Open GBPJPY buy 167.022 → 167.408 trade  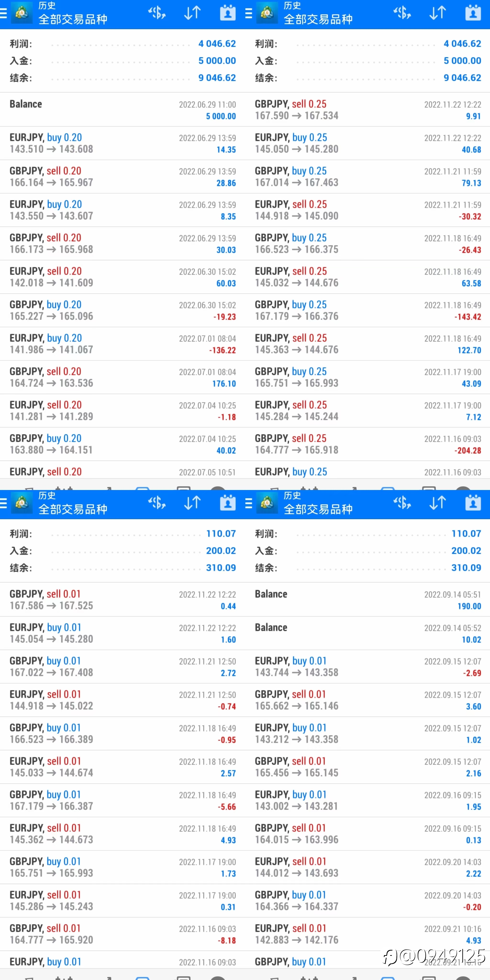(x=122, y=667)
